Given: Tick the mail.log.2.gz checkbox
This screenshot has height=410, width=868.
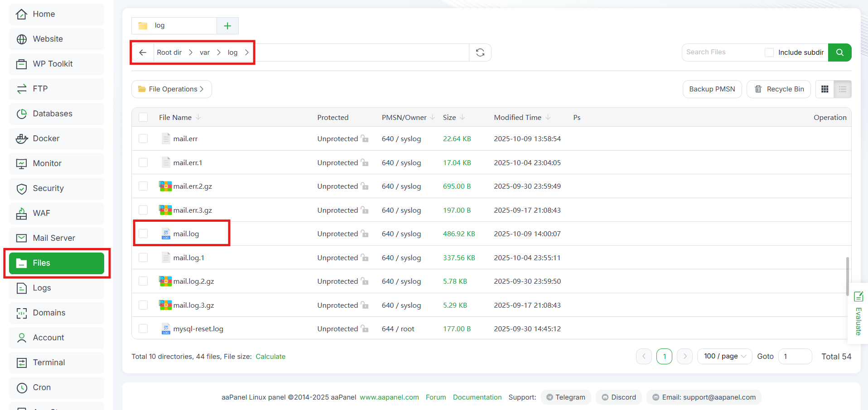Looking at the screenshot, I should [x=143, y=281].
